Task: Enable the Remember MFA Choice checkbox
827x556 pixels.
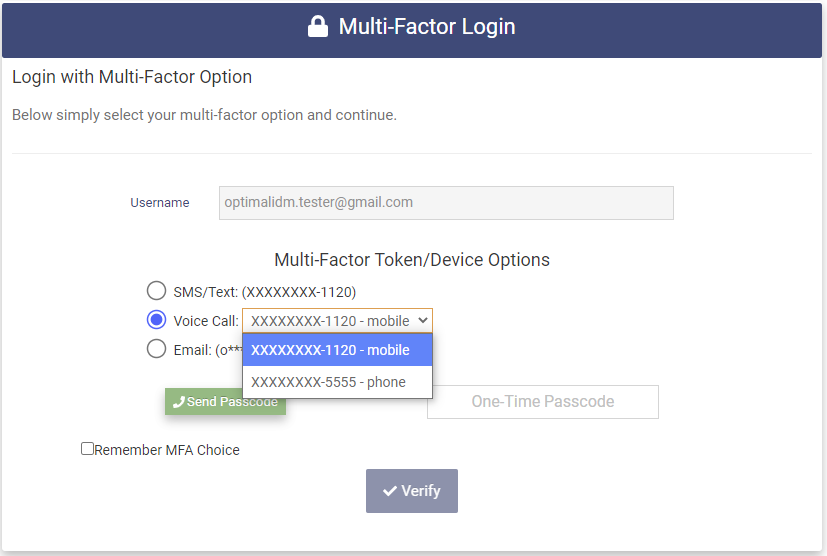Action: click(87, 449)
